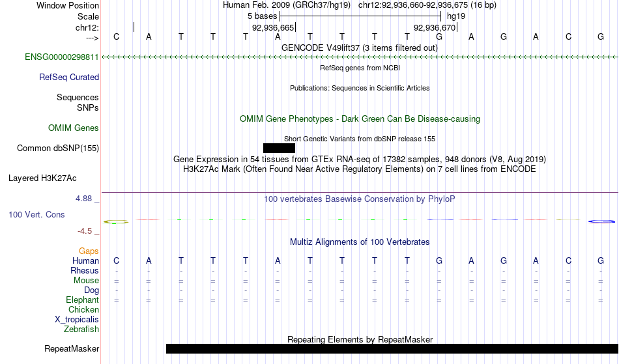Select the Human alignment row label
This screenshot has height=364, width=619.
[x=85, y=261]
